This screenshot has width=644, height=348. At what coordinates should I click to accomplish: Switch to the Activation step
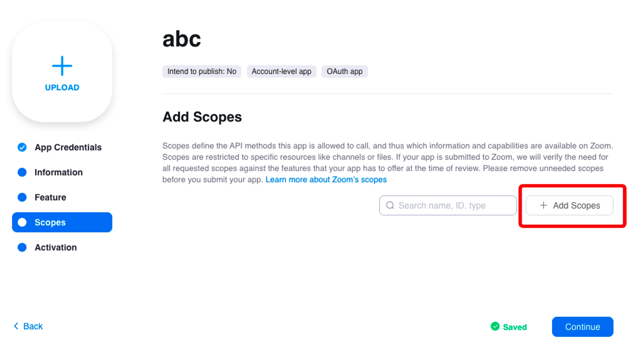(56, 247)
